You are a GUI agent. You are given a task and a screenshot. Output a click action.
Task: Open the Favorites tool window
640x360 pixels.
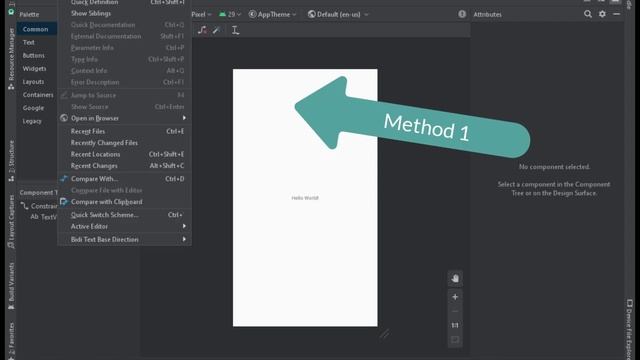[x=11, y=340]
